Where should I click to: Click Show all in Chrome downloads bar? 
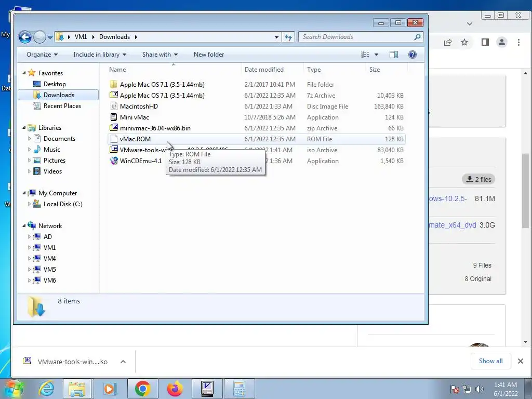(x=490, y=361)
